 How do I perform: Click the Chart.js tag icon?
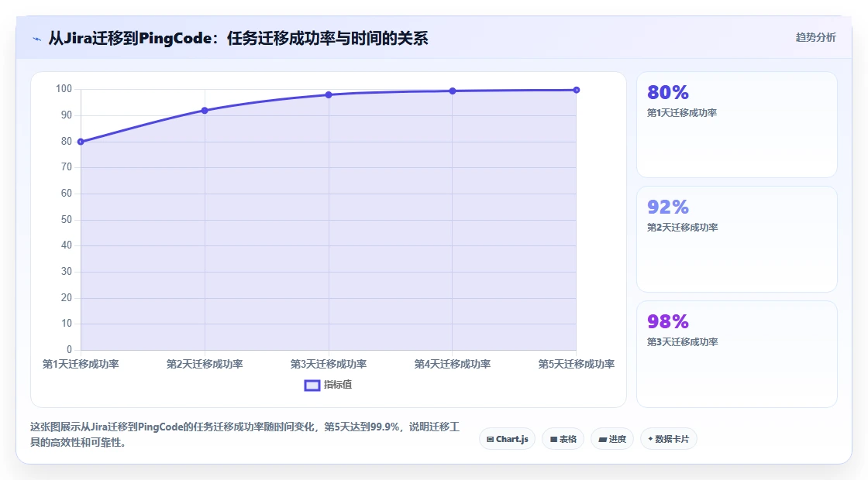[490, 440]
